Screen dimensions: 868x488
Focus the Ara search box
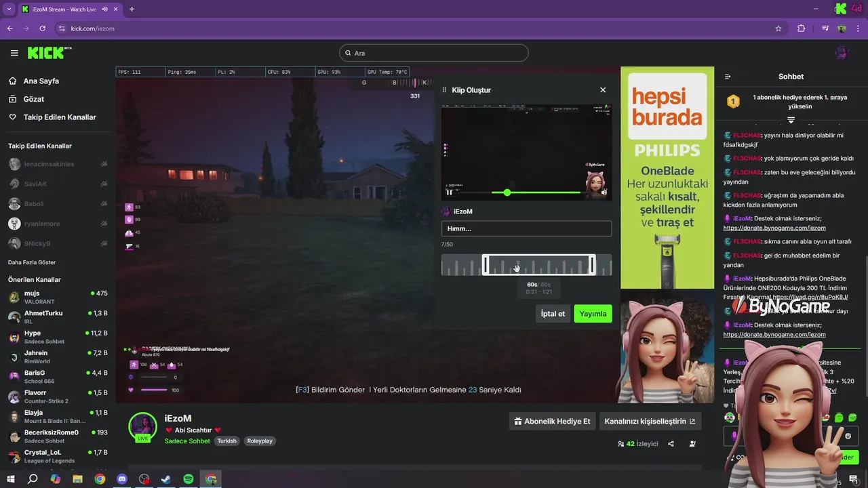pos(434,53)
